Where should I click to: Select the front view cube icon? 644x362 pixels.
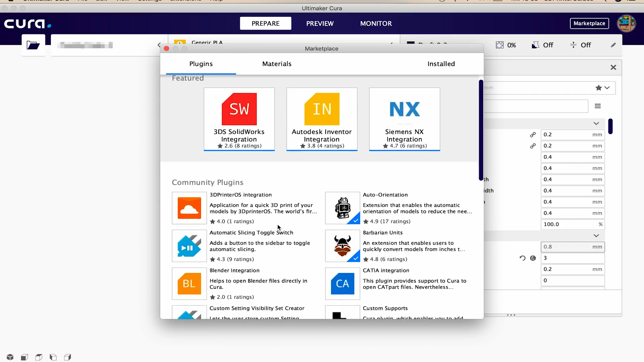[x=24, y=357]
